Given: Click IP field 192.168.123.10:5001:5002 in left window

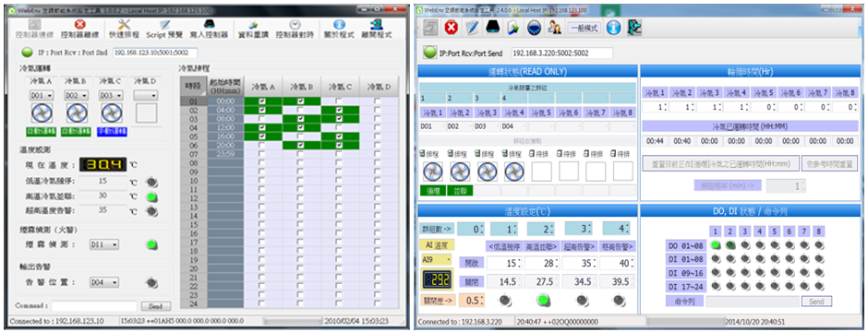Looking at the screenshot, I should [x=155, y=53].
